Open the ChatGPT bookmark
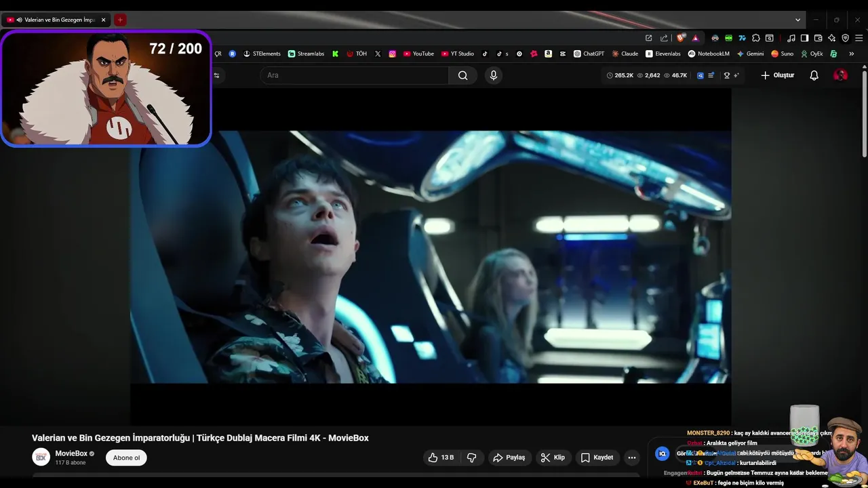This screenshot has width=868, height=488. (589, 54)
